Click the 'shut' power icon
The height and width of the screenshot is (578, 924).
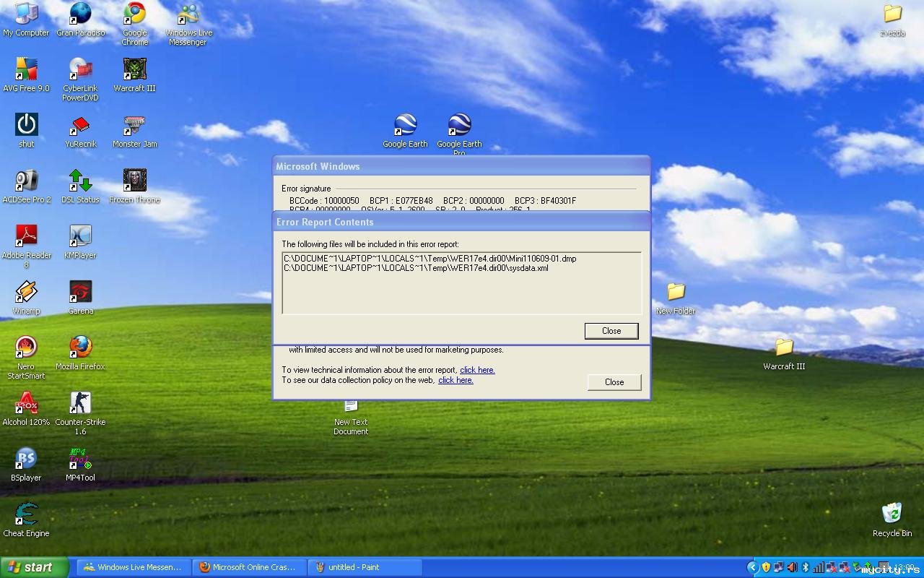[x=26, y=130]
